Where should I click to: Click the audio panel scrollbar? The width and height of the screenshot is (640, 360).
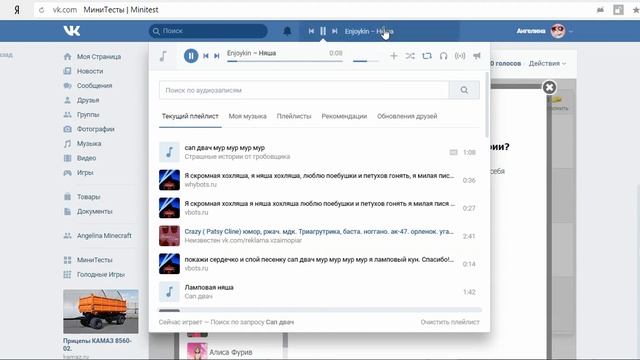click(x=487, y=104)
